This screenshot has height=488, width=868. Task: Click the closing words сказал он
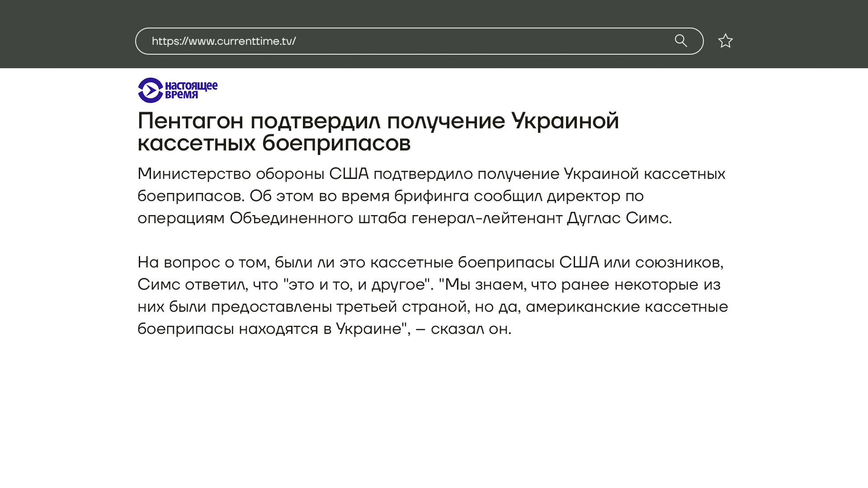coord(470,328)
